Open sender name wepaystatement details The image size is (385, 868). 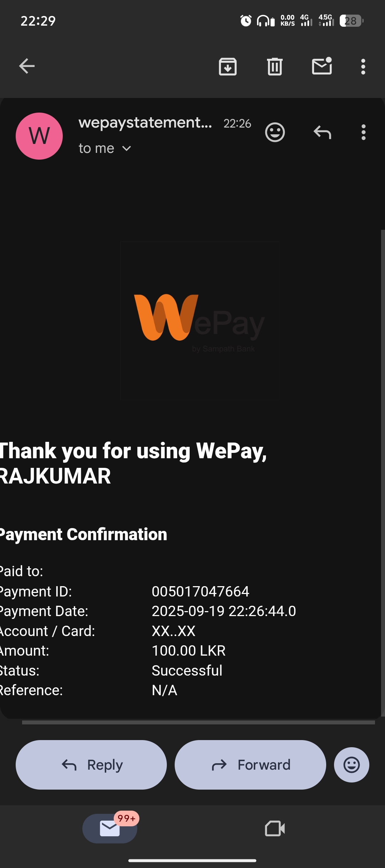click(x=145, y=123)
